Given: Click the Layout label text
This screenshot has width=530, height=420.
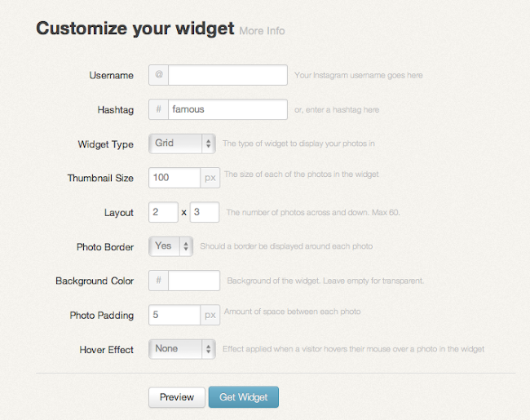Looking at the screenshot, I should [x=118, y=212].
